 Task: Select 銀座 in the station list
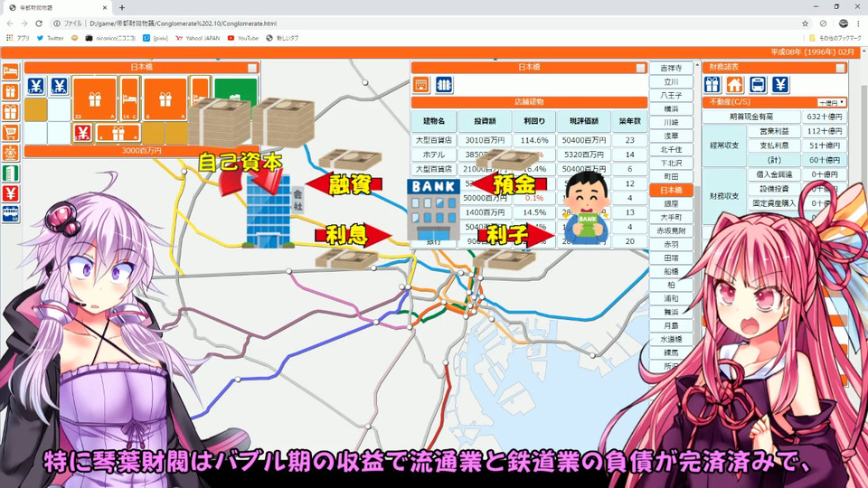(671, 203)
